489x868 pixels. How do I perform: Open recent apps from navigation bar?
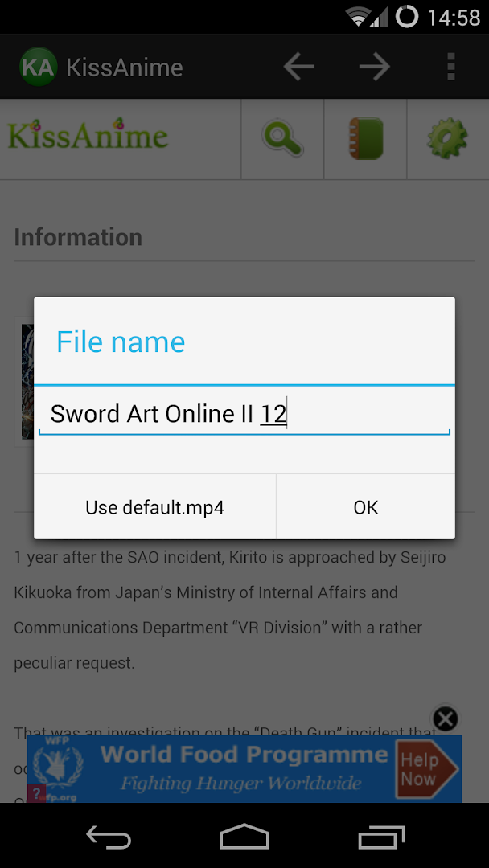(x=381, y=837)
